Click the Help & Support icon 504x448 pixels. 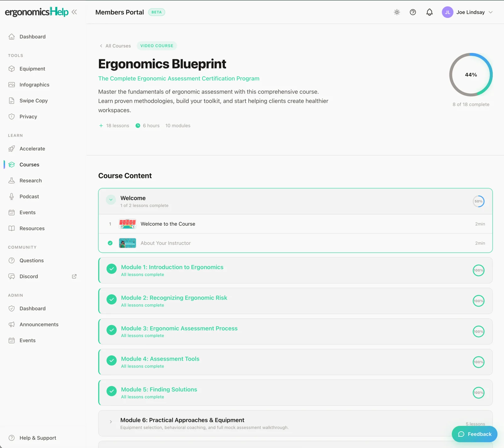click(12, 438)
